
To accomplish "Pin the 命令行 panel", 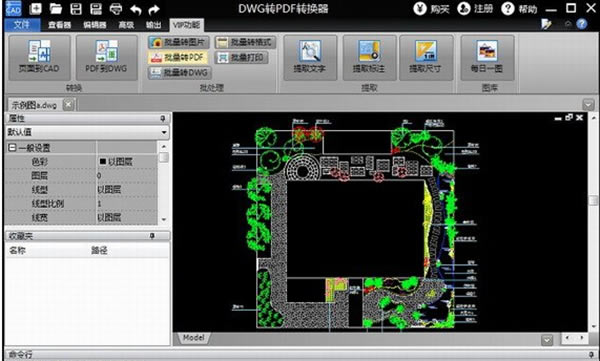I will (x=592, y=354).
